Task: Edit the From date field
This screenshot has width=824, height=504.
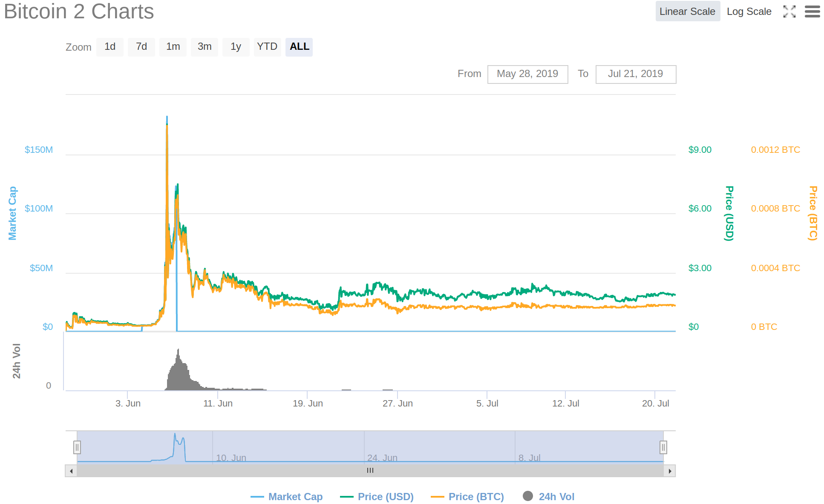Action: (x=527, y=74)
